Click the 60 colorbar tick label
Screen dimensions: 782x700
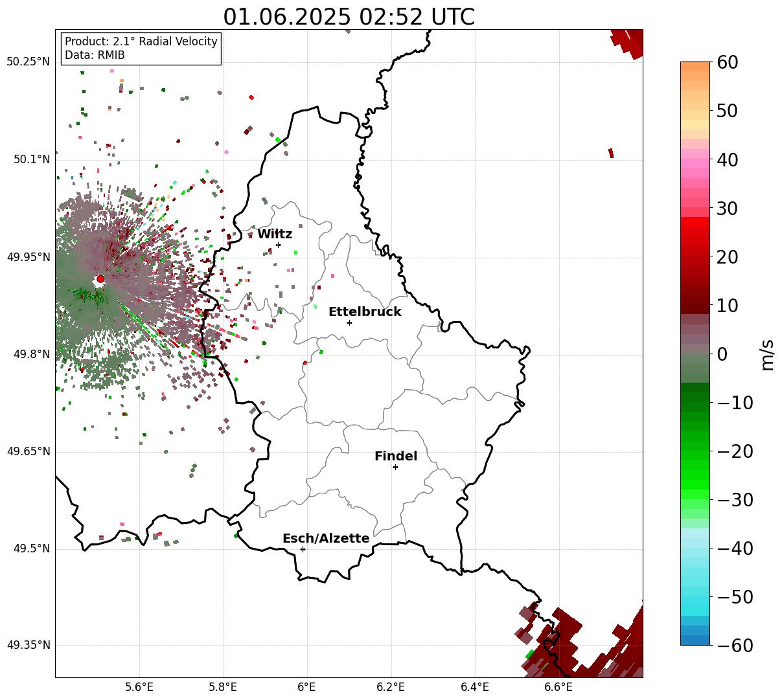point(729,62)
